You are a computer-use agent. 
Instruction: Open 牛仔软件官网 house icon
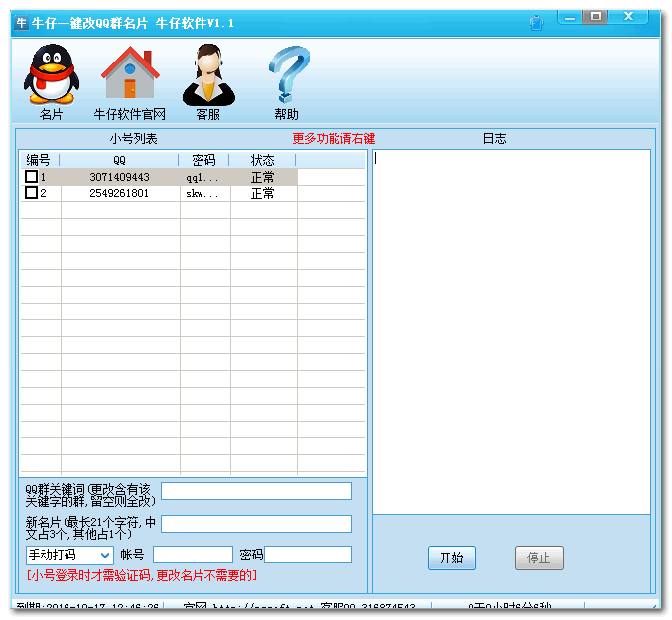click(130, 81)
